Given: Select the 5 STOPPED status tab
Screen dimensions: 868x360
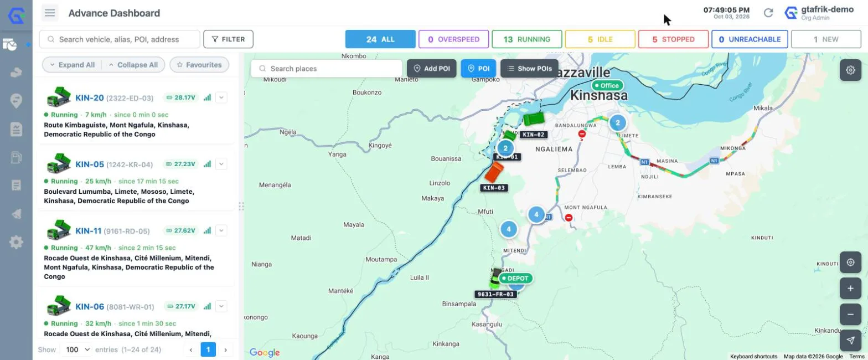Looking at the screenshot, I should click(x=673, y=39).
